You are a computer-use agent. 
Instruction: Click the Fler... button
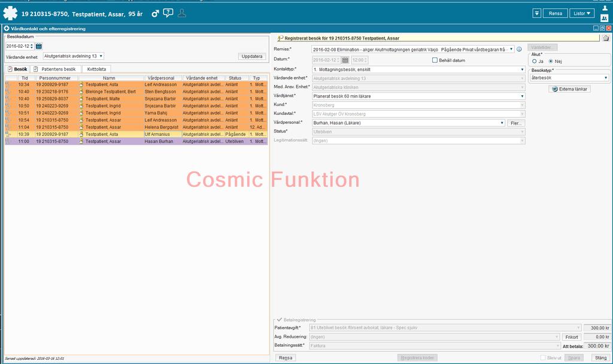click(x=515, y=123)
